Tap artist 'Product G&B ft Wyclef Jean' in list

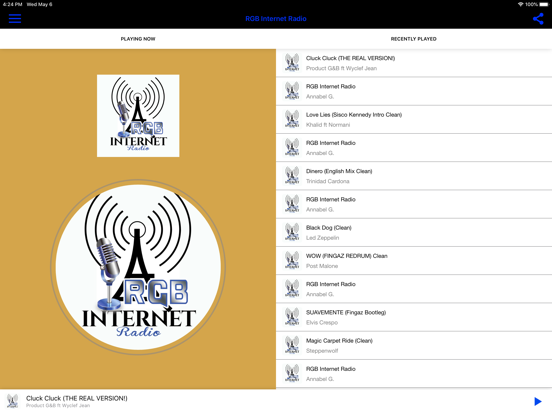tap(341, 68)
